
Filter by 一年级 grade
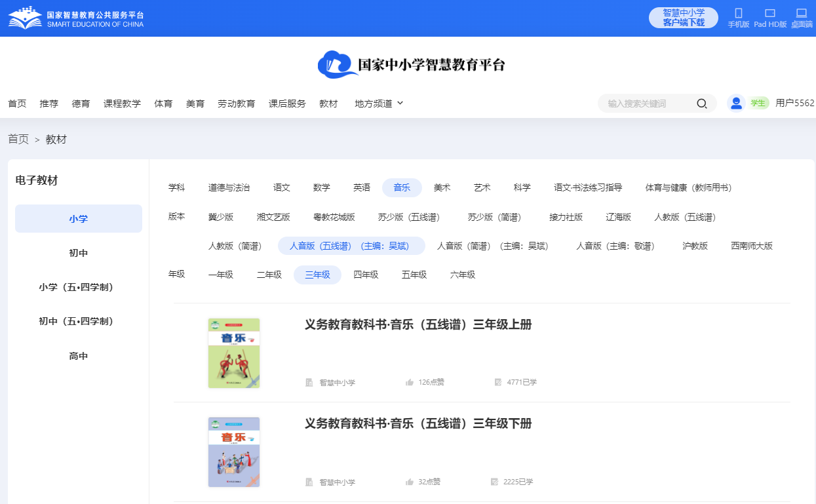[x=221, y=275]
